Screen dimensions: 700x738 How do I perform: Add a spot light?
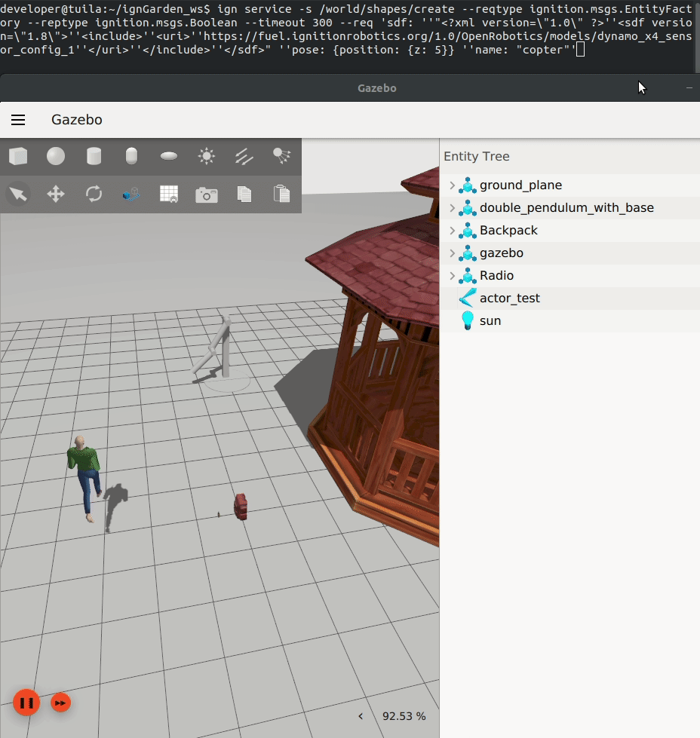tap(281, 156)
